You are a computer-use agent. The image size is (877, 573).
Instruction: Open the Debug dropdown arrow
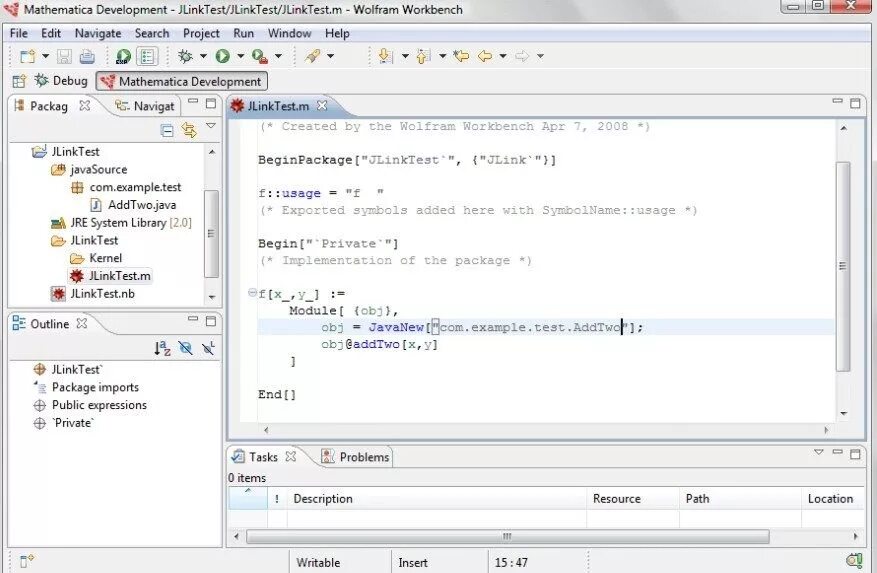tap(204, 56)
